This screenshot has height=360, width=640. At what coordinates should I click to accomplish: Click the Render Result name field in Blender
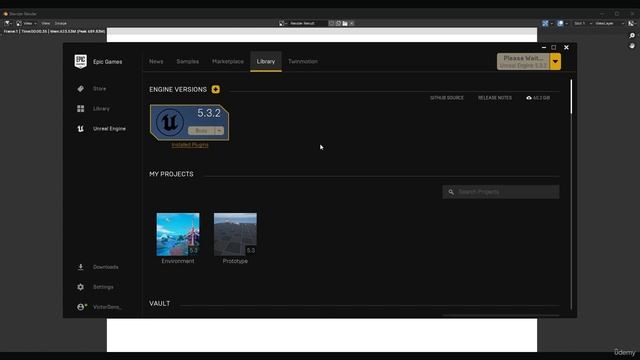point(308,23)
